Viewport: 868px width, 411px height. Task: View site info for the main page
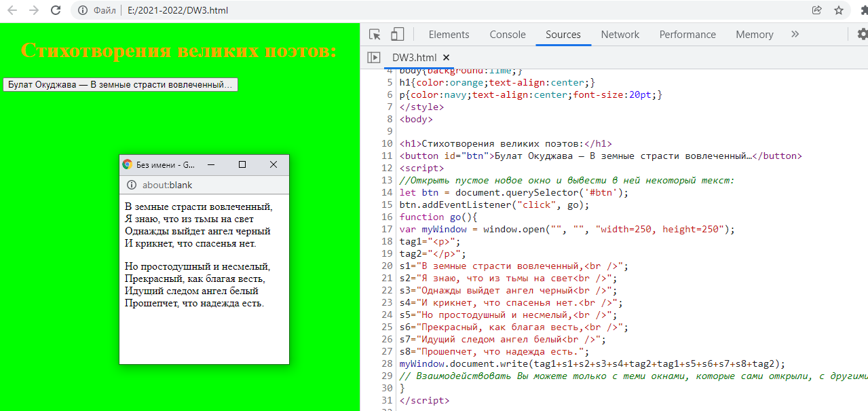tap(83, 10)
